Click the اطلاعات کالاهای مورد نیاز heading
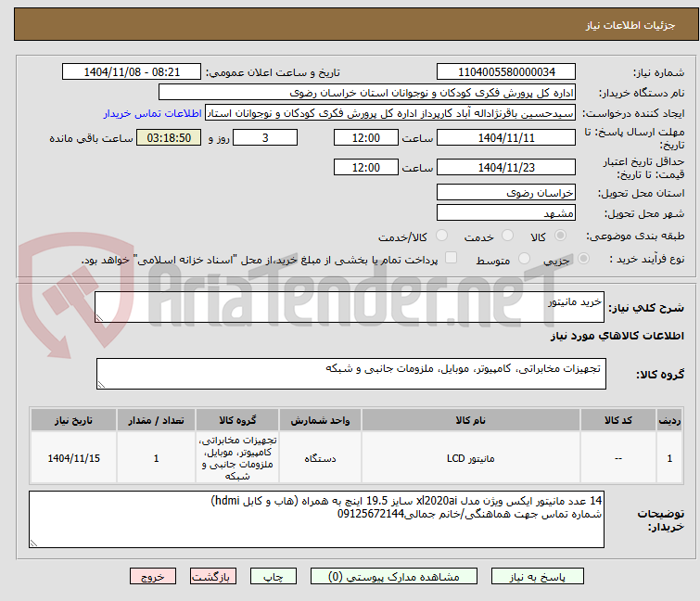 point(617,336)
